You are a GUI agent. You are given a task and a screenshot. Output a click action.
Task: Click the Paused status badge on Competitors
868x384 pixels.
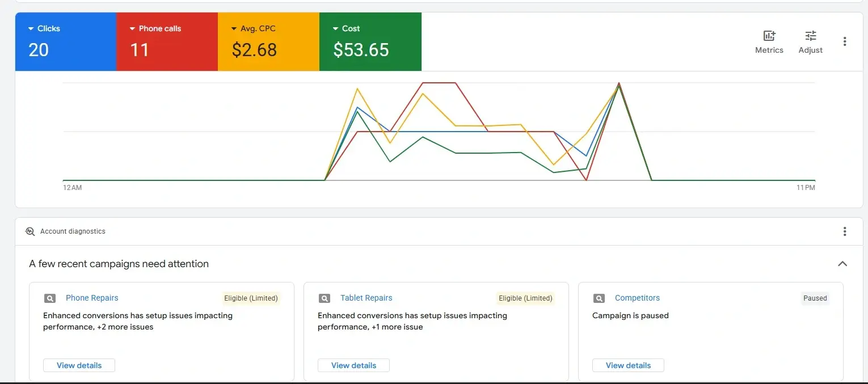point(815,298)
